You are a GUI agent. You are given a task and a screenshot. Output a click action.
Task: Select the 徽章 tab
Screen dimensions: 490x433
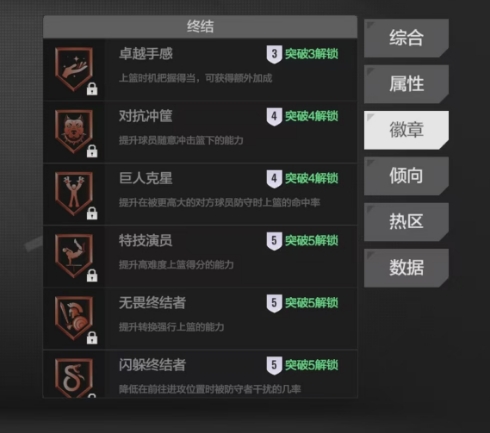coord(406,130)
